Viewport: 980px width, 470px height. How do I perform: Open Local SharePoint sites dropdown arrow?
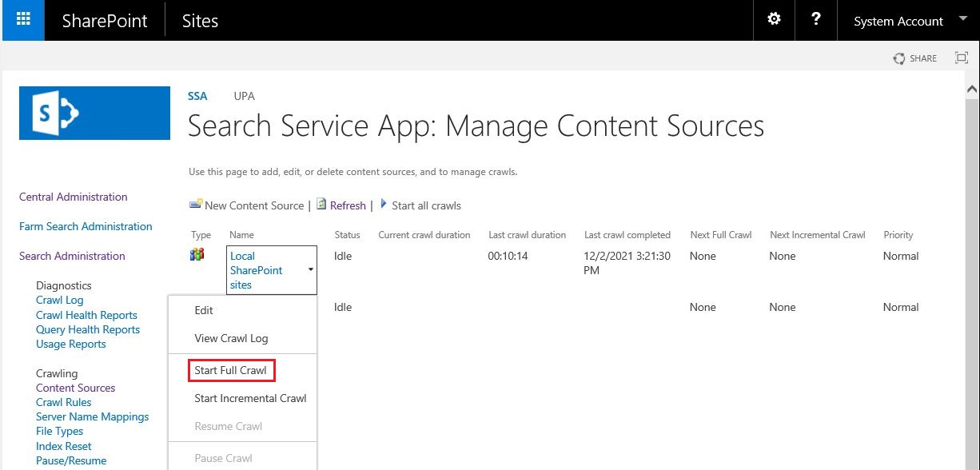point(311,270)
